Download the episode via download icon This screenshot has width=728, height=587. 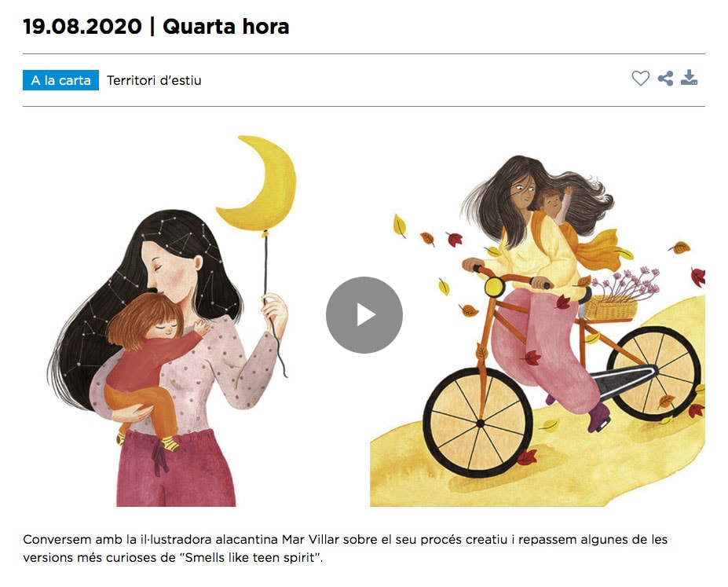click(x=690, y=78)
